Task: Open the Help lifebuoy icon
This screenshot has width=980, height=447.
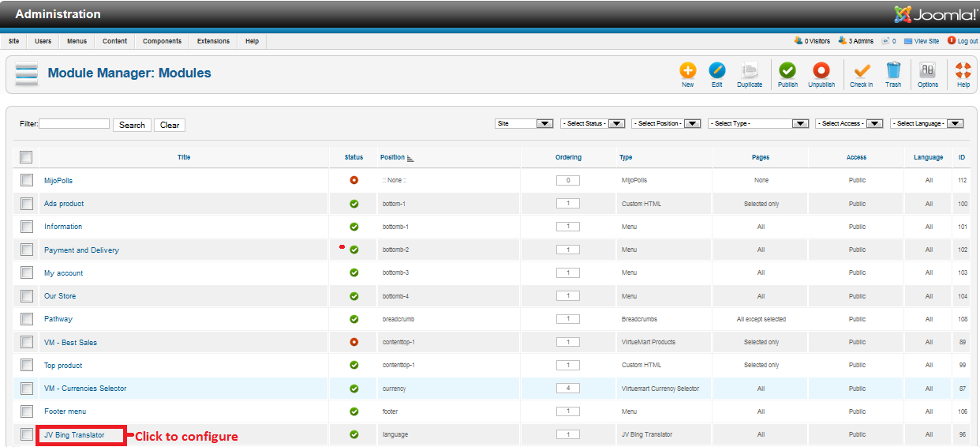Action: coord(963,71)
